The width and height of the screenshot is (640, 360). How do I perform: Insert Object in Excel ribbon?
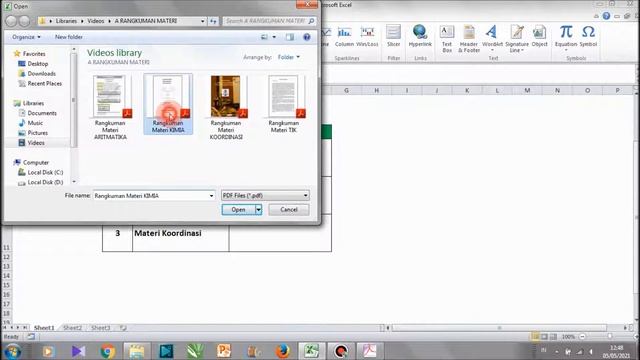(x=539, y=36)
